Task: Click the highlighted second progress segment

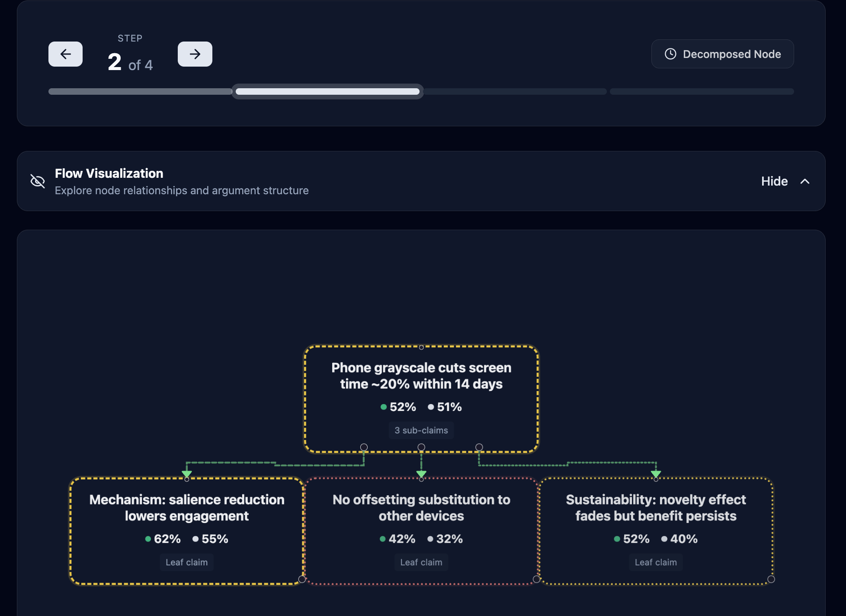Action: tap(327, 92)
